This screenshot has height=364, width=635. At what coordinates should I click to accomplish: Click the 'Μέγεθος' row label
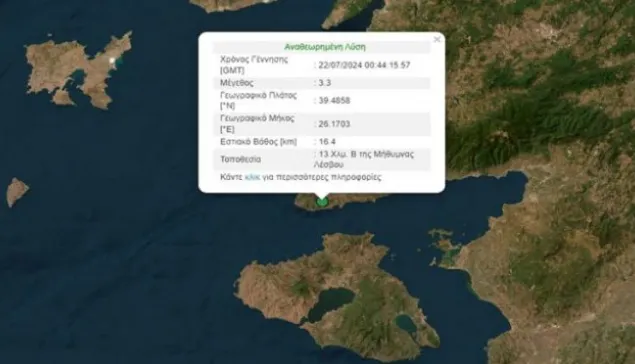tap(237, 83)
